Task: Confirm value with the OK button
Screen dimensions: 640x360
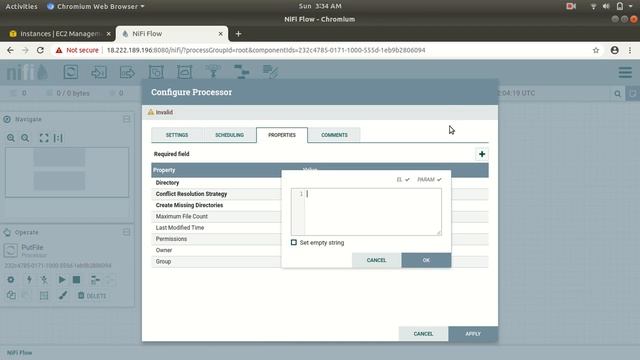Action: 426,260
